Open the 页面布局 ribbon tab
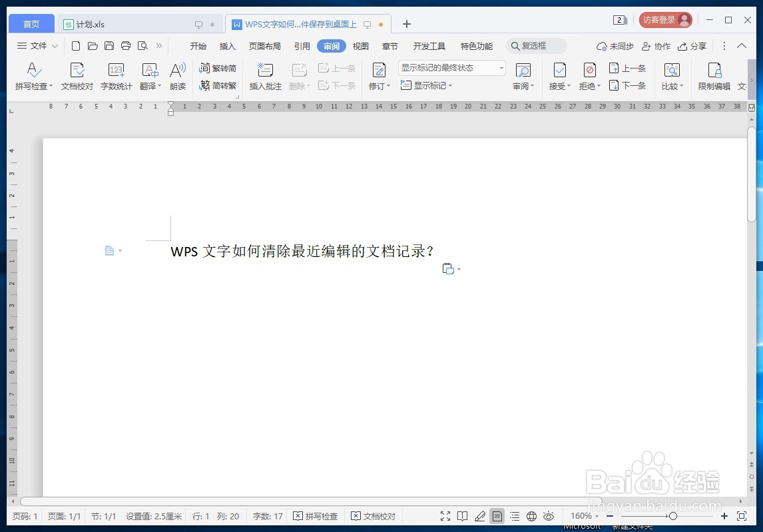763x532 pixels. (265, 46)
